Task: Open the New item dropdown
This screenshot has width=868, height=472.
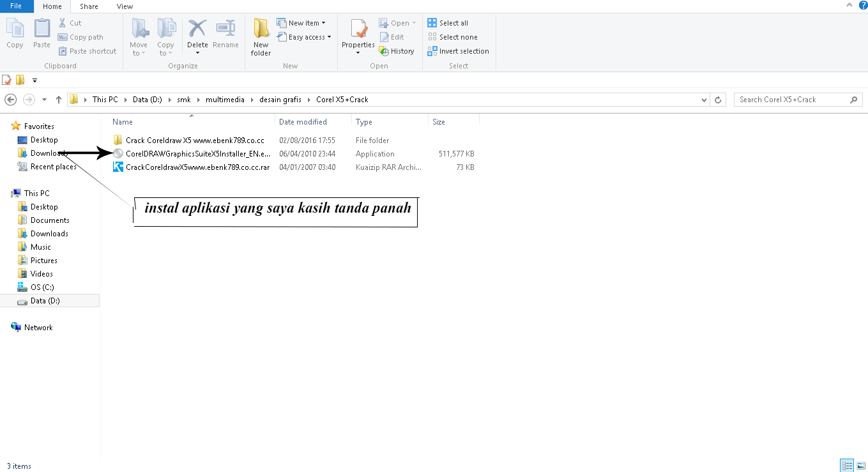Action: point(301,23)
